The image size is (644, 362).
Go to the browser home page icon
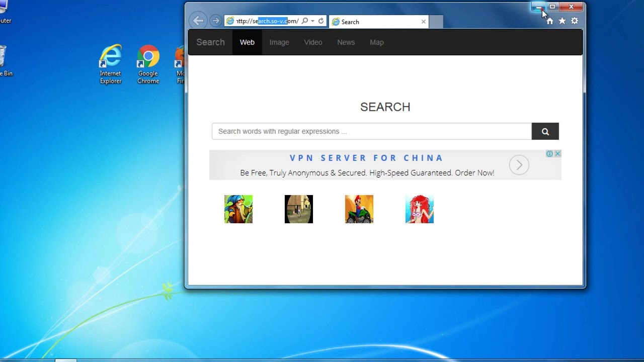point(549,21)
